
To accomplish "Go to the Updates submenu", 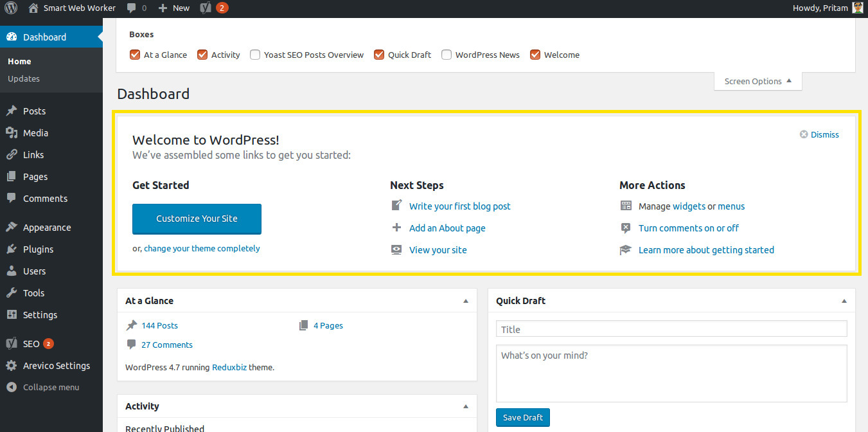I will click(x=24, y=78).
